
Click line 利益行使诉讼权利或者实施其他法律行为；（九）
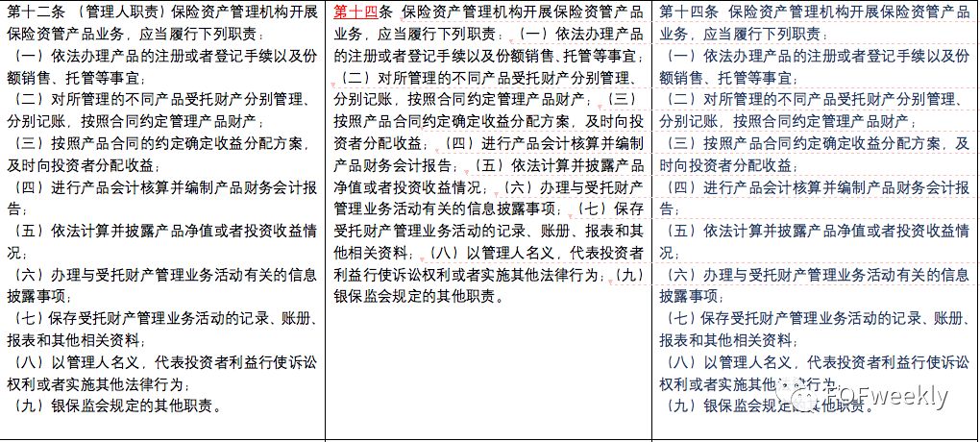489,274
